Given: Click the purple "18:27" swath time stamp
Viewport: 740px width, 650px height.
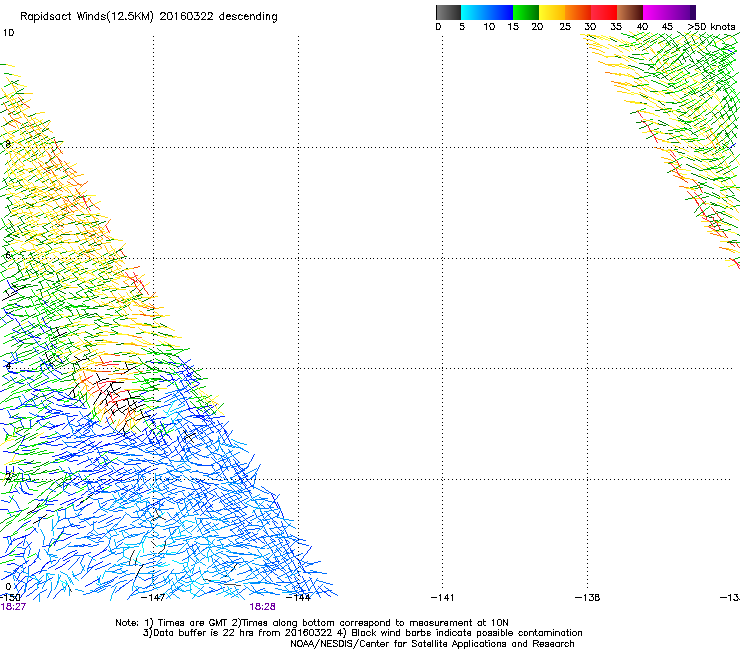Looking at the screenshot, I should (13, 607).
